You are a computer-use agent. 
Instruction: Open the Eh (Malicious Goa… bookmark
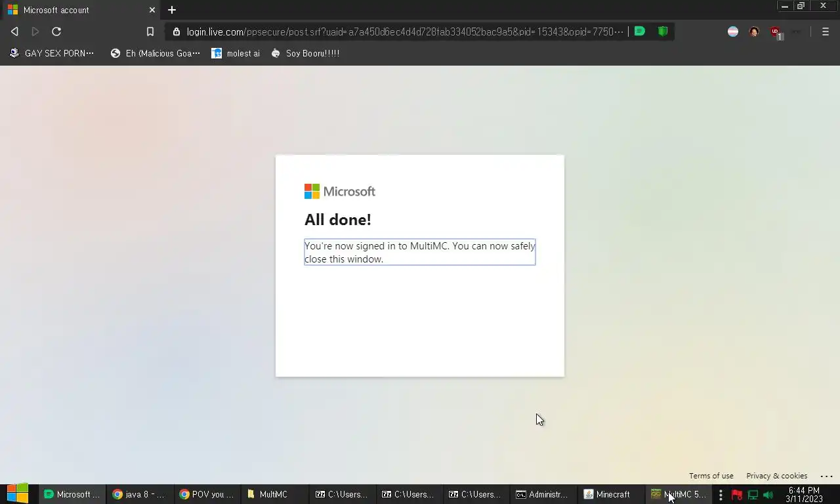[156, 53]
